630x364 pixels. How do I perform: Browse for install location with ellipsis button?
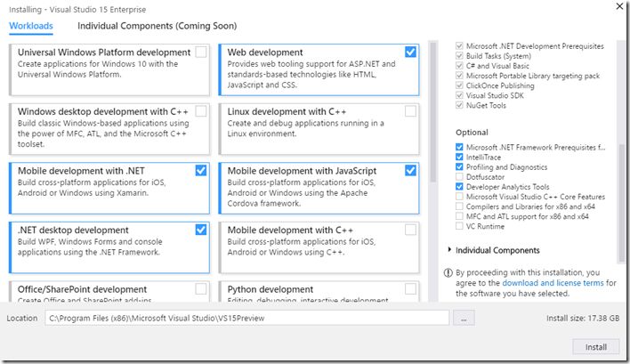(x=464, y=318)
